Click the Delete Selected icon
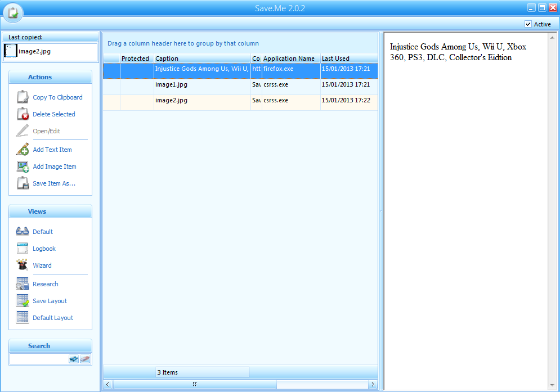The height and width of the screenshot is (392, 560). click(23, 114)
